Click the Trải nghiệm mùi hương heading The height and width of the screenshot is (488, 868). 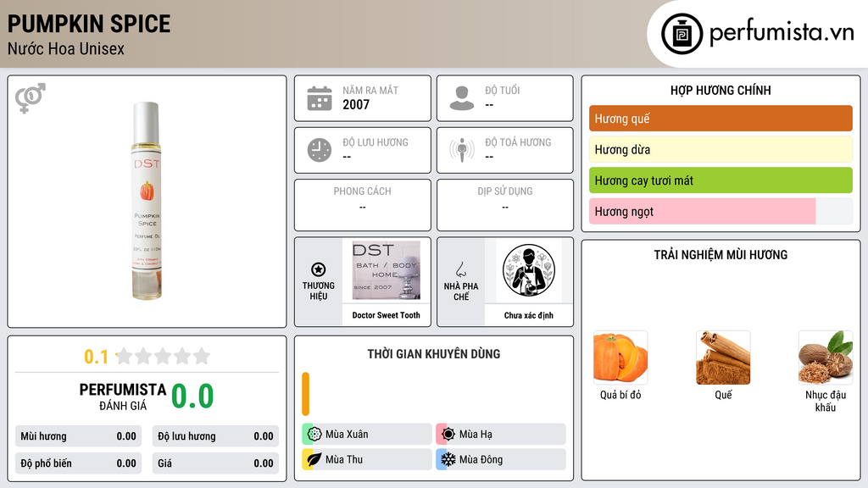(721, 255)
